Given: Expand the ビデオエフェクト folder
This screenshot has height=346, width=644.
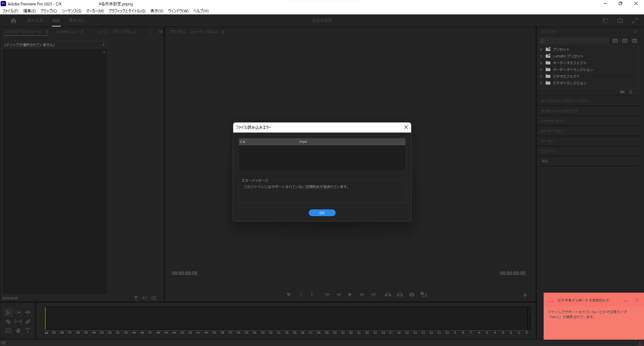Looking at the screenshot, I should point(541,76).
